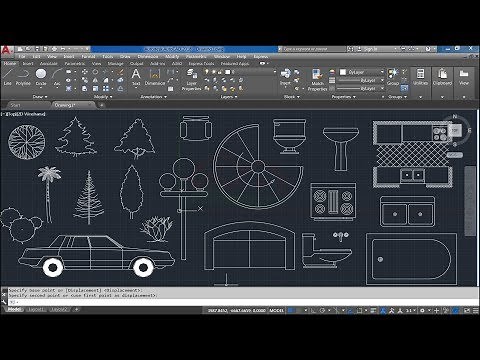Expand the Groups panel
The height and width of the screenshot is (360, 480).
pos(397,97)
